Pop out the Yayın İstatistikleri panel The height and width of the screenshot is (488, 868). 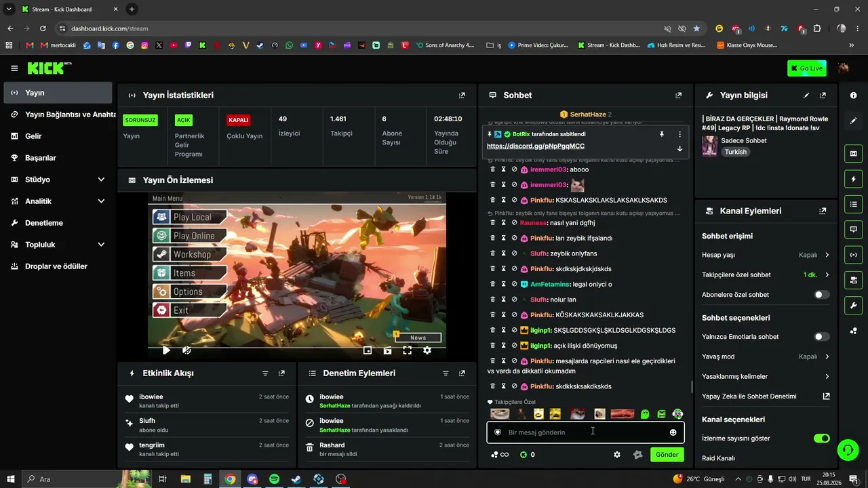pos(462,96)
